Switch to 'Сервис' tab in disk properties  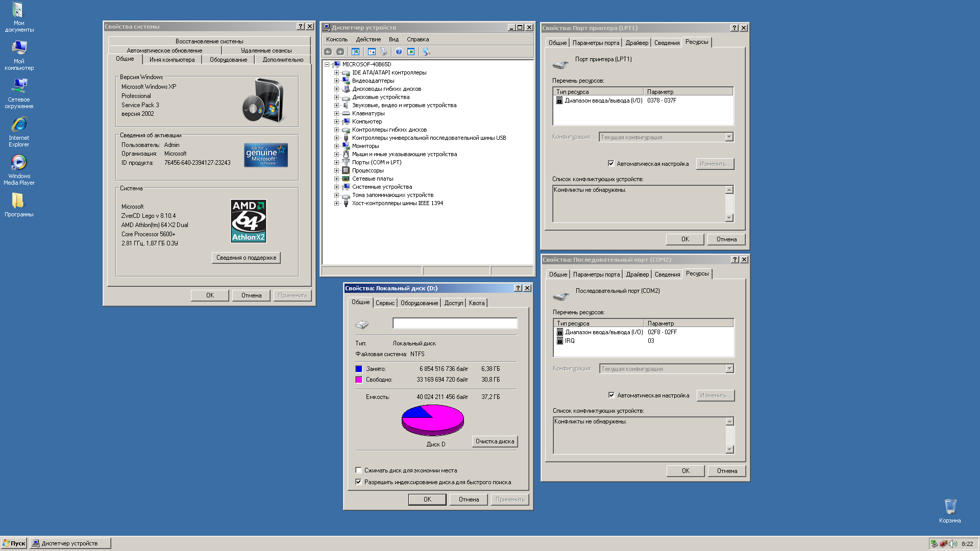385,303
